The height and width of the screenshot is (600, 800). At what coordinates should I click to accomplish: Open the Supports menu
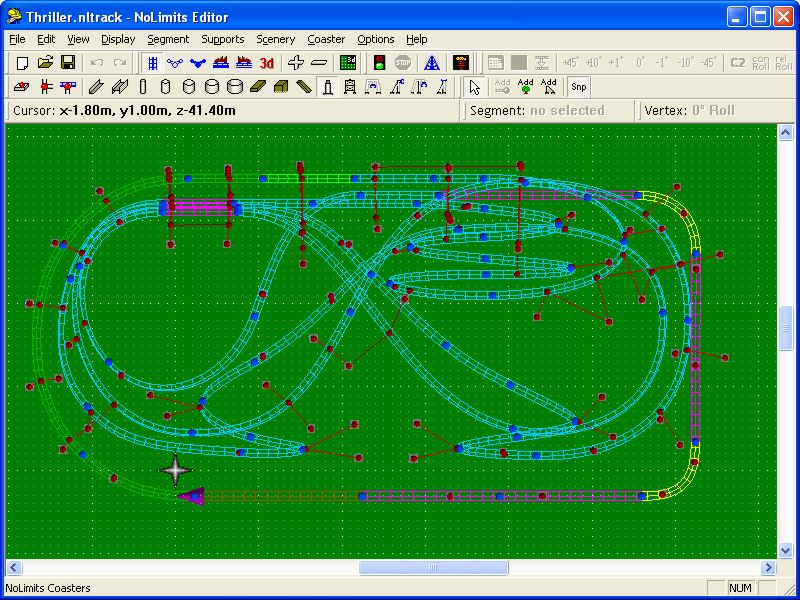(222, 39)
